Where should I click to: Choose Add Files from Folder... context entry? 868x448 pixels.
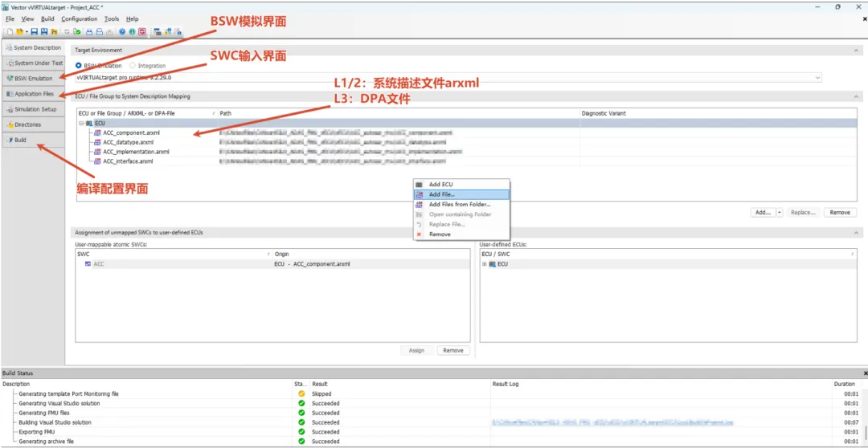pyautogui.click(x=461, y=205)
